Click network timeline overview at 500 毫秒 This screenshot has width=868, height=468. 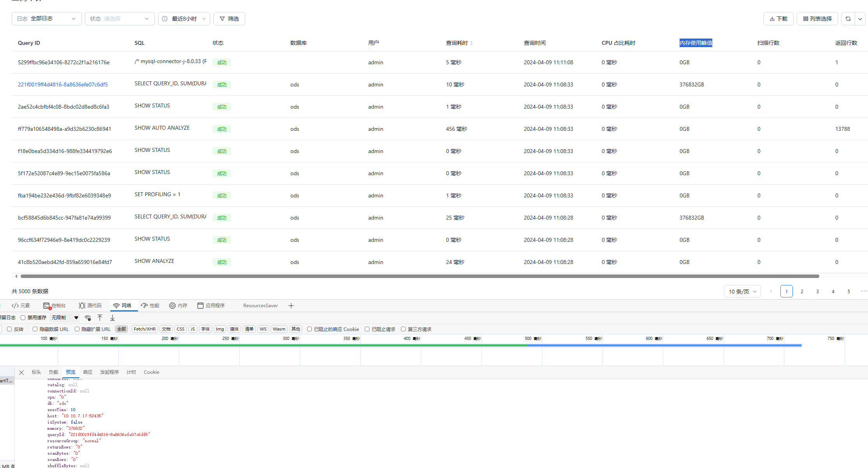532,339
